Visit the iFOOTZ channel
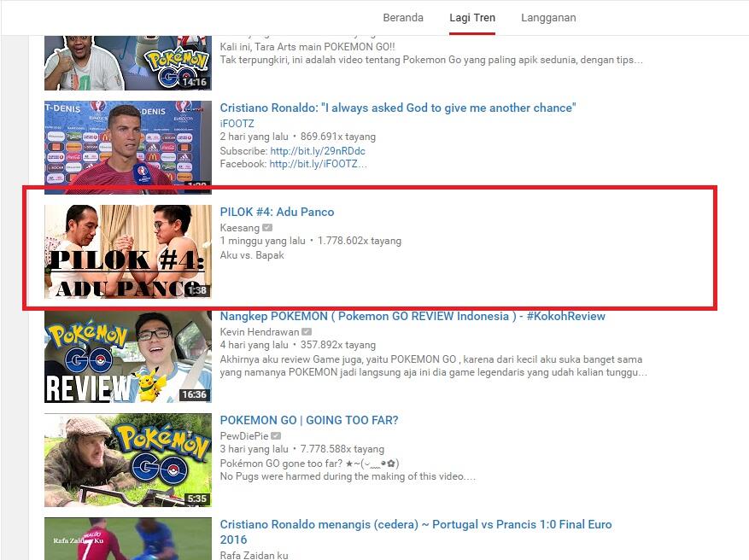The image size is (749, 560). [x=237, y=124]
